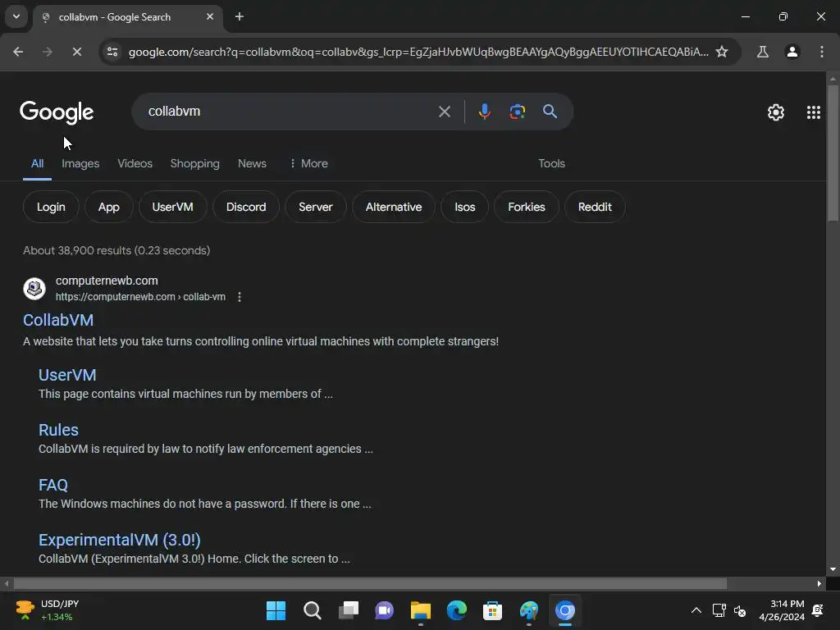The height and width of the screenshot is (630, 840).
Task: Click the Chrome address bar URL
Action: coord(418,52)
